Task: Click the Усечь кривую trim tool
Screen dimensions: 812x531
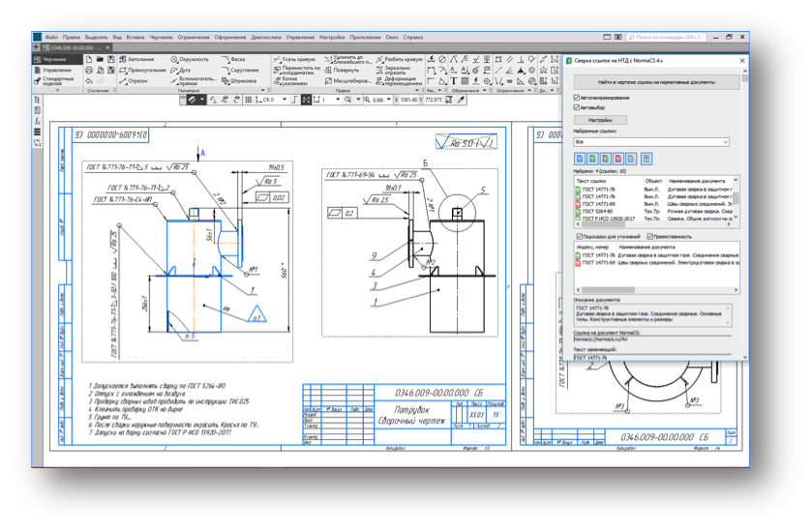Action: (296, 59)
